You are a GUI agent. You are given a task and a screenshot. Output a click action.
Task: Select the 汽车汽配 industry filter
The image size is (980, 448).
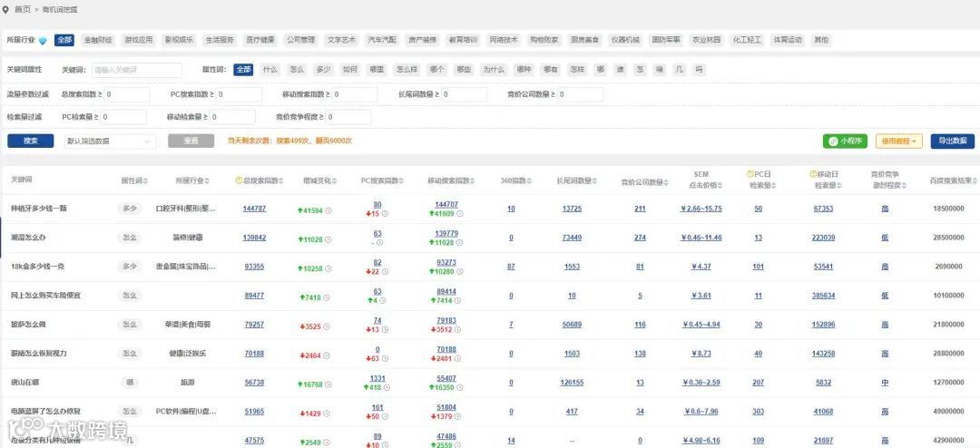382,40
